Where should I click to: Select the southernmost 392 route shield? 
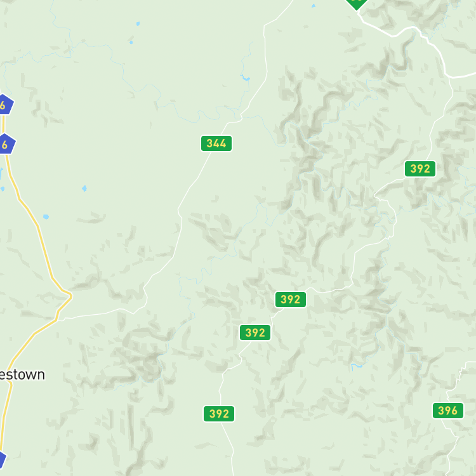pos(218,414)
